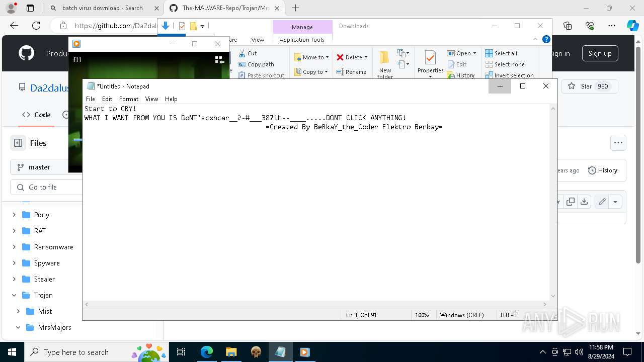The width and height of the screenshot is (644, 362).
Task: Click Invert selection in Explorer ribbon
Action: (x=509, y=75)
